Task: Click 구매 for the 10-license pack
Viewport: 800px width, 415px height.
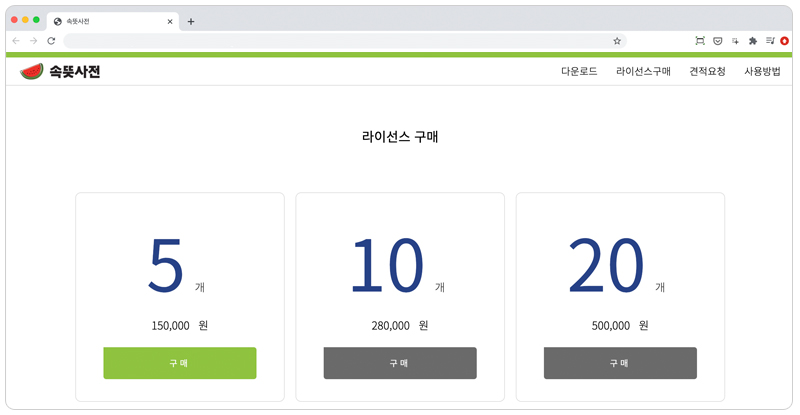Action: tap(400, 363)
